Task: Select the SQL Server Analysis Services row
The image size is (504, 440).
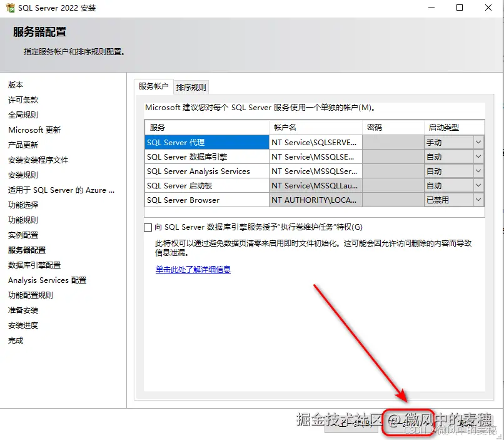Action: coord(207,171)
